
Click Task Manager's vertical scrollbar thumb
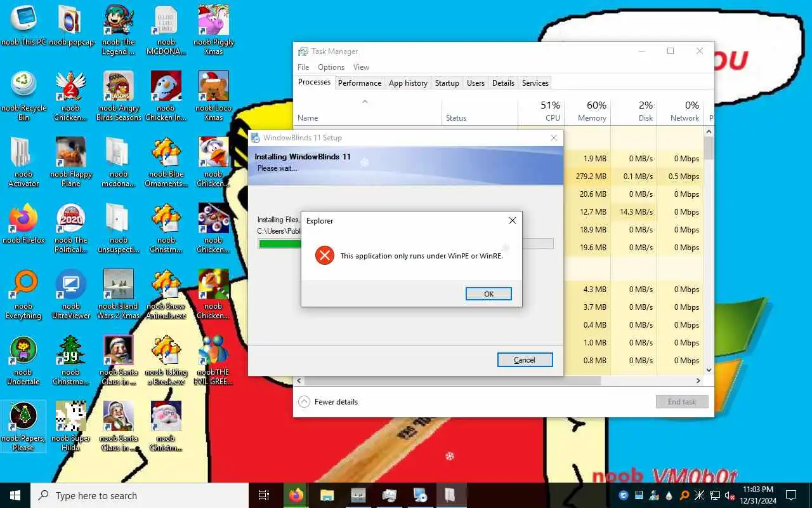(x=709, y=148)
